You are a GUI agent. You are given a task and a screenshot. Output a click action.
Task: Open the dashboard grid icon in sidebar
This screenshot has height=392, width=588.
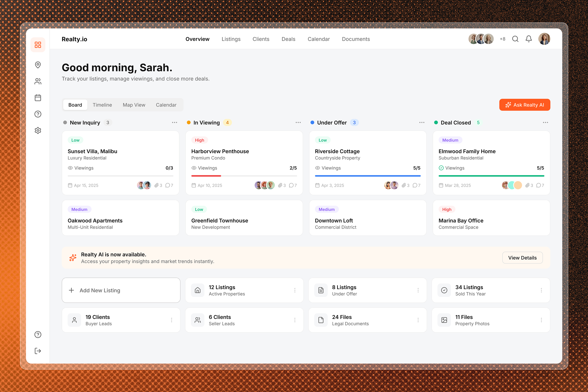pos(38,45)
